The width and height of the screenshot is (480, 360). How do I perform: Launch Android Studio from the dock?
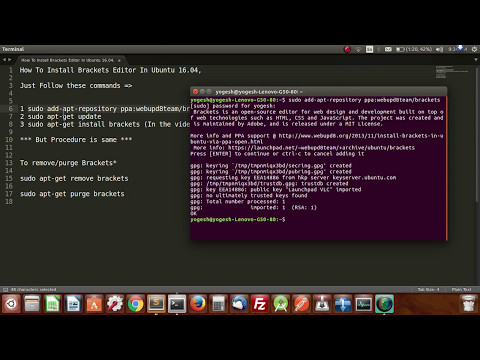tap(280, 304)
